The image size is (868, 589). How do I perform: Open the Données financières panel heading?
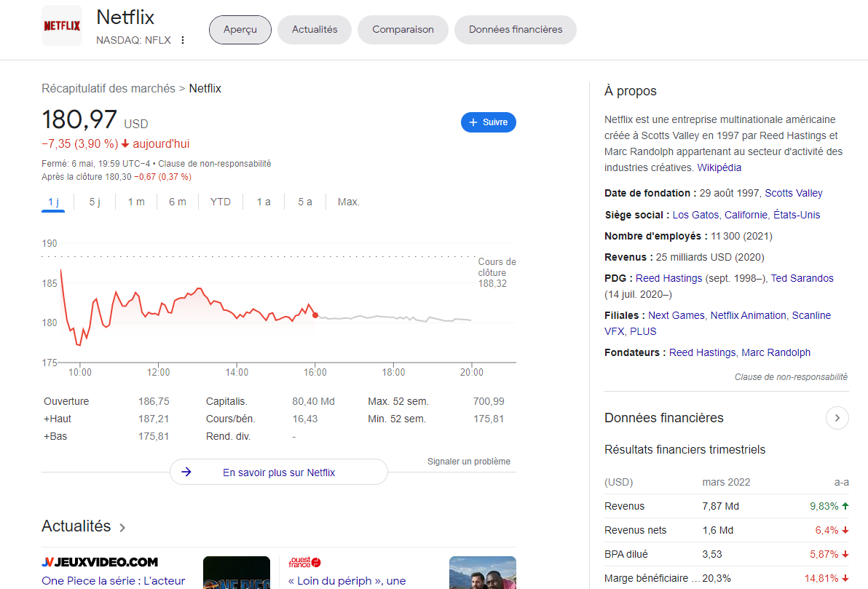(x=663, y=418)
